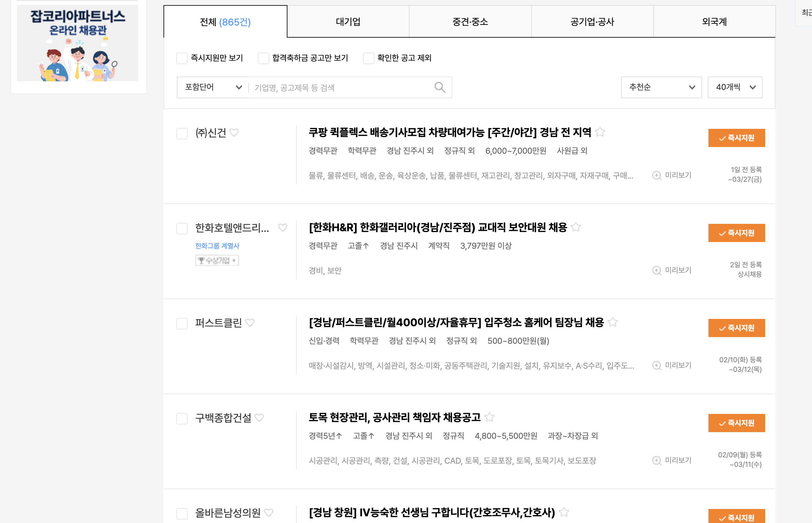The width and height of the screenshot is (812, 523).
Task: Open the 추천순 sorting dropdown
Action: click(661, 87)
